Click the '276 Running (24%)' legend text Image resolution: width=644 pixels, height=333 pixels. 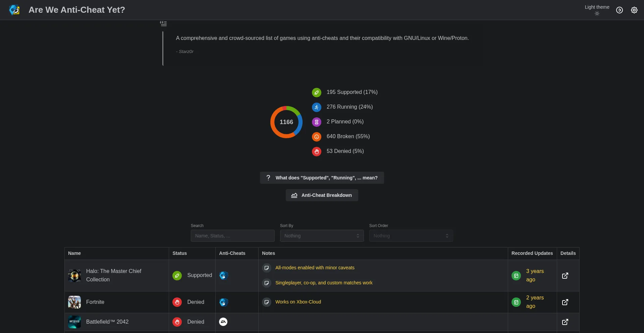click(x=350, y=107)
